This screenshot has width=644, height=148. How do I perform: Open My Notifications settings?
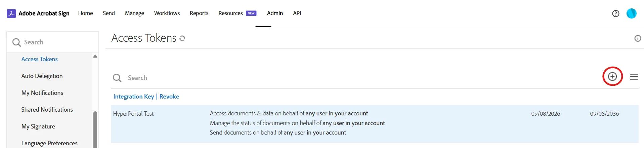42,93
